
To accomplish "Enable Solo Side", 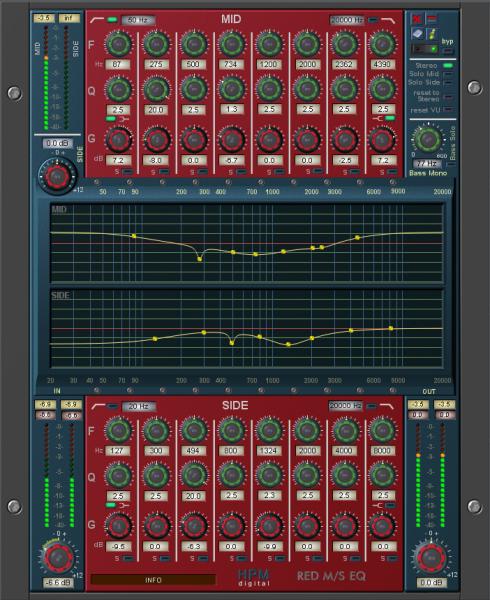I will click(448, 82).
